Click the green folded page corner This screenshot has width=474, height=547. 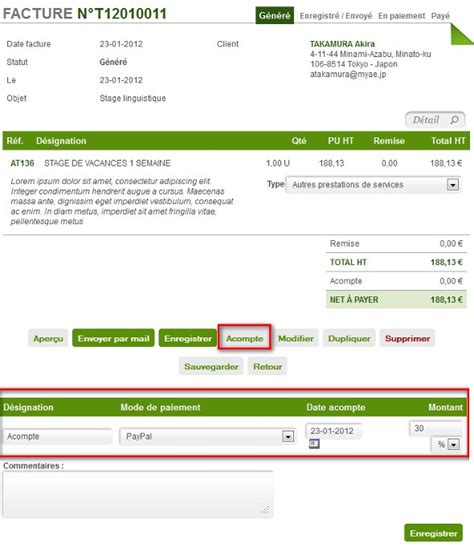click(x=461, y=34)
